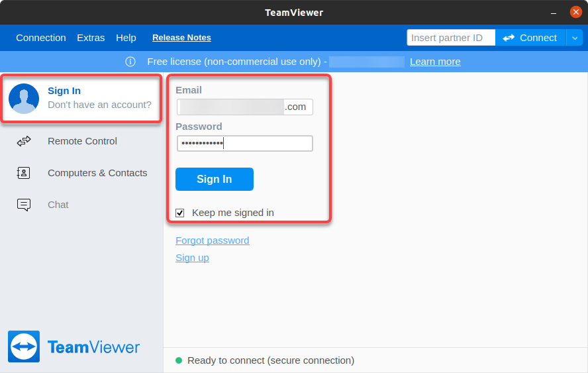Close the TeamViewer window

(576, 12)
